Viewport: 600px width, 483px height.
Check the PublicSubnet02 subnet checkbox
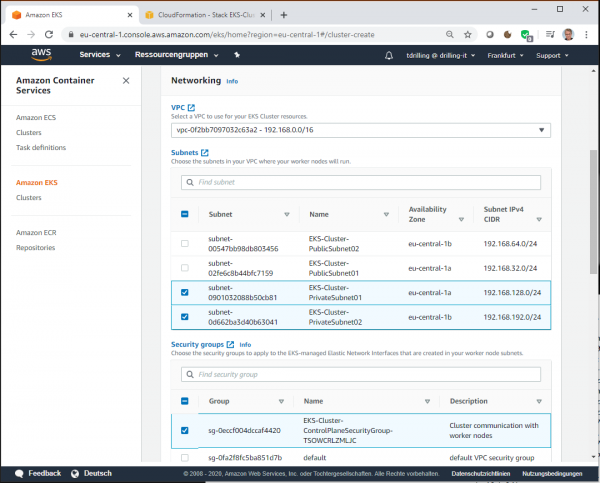[x=184, y=243]
